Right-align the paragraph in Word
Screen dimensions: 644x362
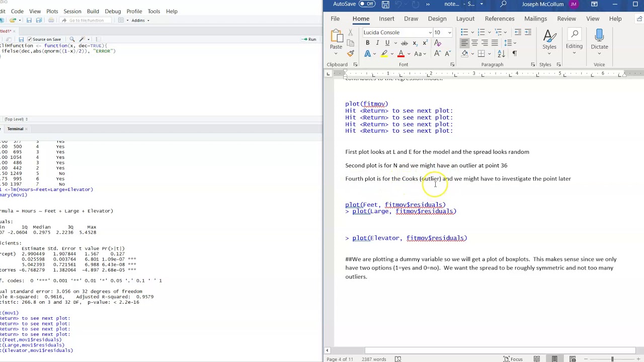point(485,43)
